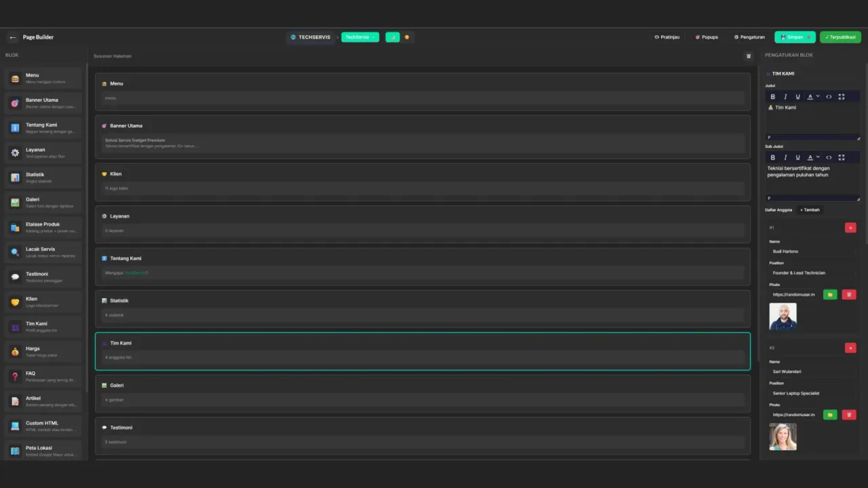Add the Galeri block from sidebar
The height and width of the screenshot is (488, 868).
(x=43, y=203)
